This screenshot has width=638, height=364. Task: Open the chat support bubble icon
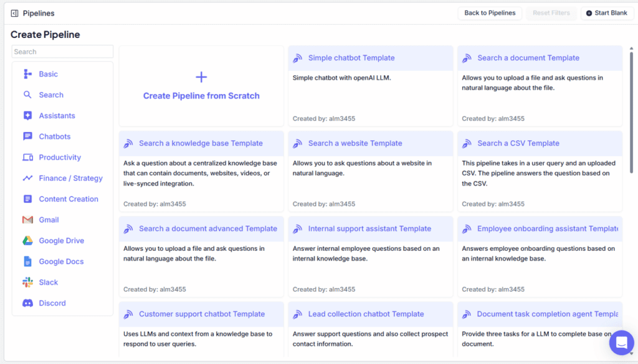pyautogui.click(x=621, y=342)
